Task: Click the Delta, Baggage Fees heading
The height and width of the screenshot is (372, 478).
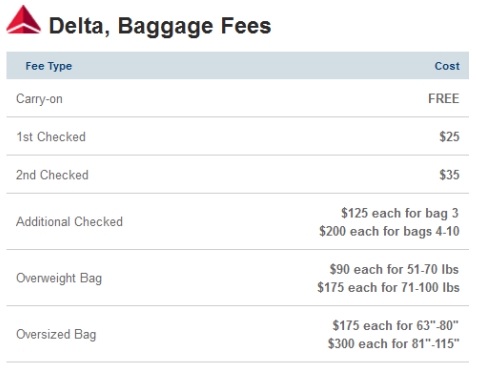Action: point(160,26)
